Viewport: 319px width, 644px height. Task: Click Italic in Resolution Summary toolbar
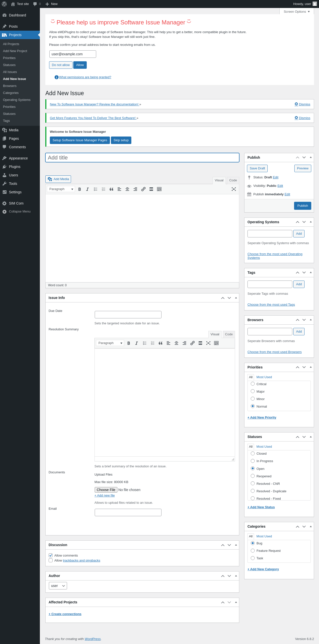point(137,343)
